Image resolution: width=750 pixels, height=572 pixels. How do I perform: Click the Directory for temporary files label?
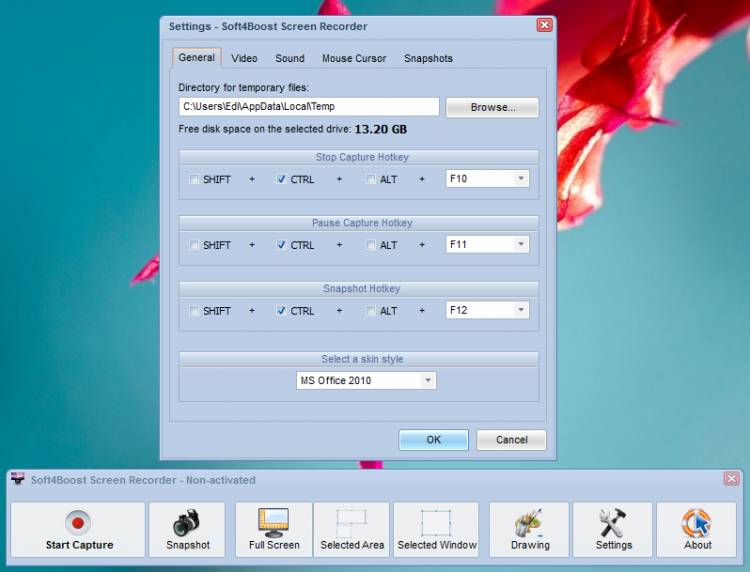click(x=243, y=88)
